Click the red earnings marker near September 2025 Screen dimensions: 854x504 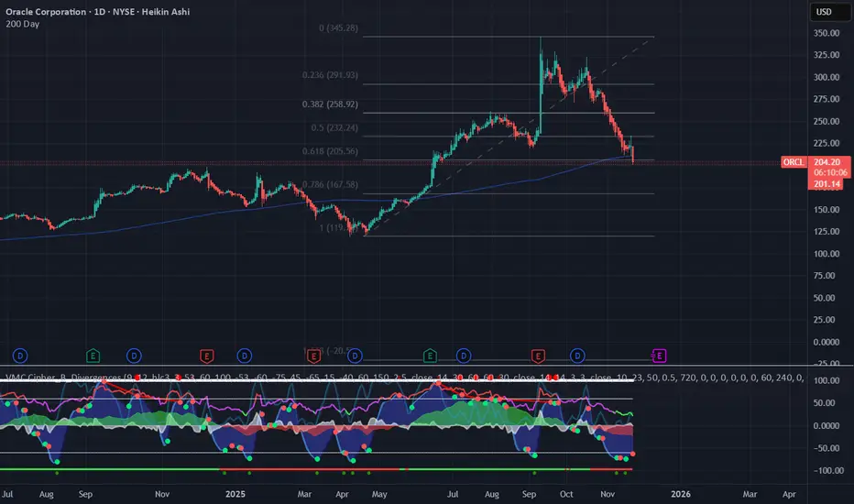[x=537, y=355]
